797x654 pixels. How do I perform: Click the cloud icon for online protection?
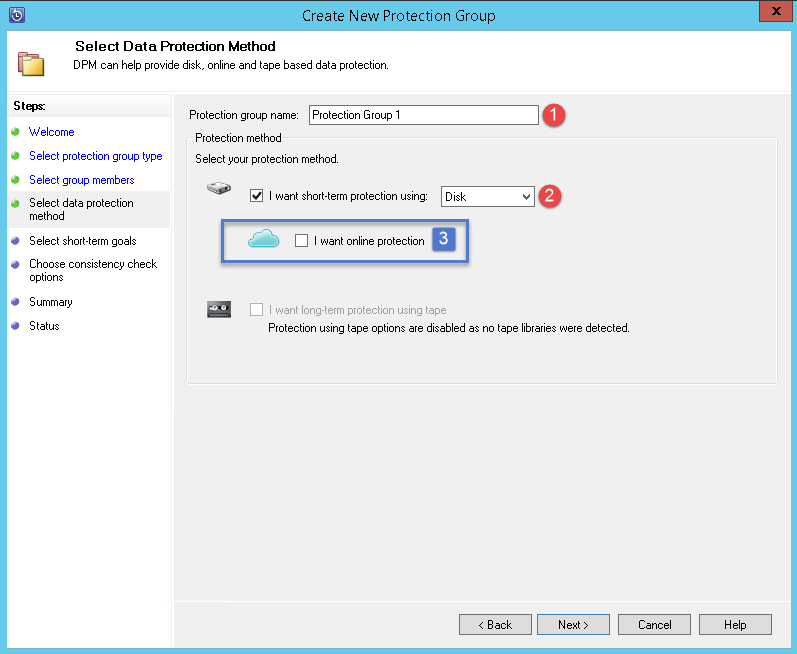[263, 238]
